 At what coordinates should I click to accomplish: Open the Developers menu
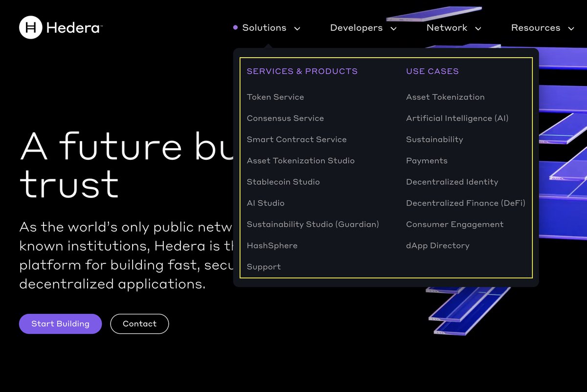tap(356, 28)
